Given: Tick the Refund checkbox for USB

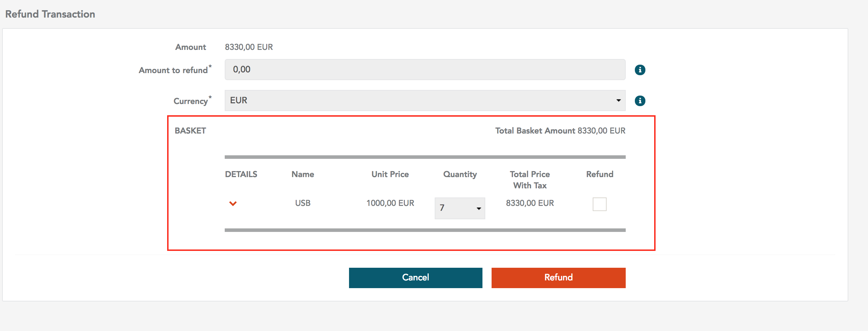Looking at the screenshot, I should pos(599,204).
